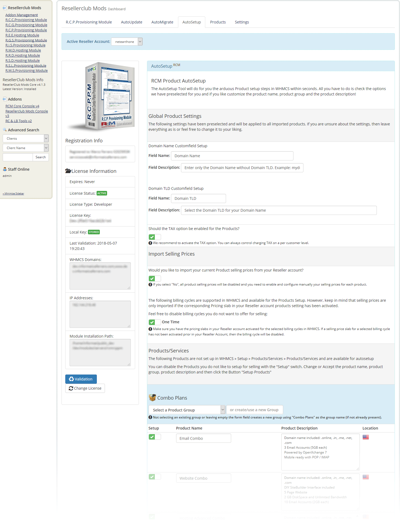Viewport: 400px width, 532px height.
Task: Click the Domain TLD field name input
Action: click(199, 198)
